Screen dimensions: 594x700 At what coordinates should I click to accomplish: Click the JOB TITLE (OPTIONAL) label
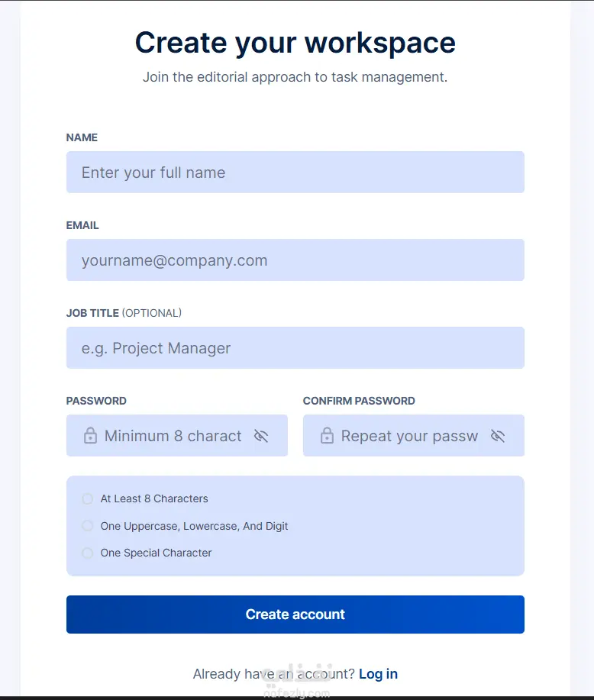(x=124, y=313)
